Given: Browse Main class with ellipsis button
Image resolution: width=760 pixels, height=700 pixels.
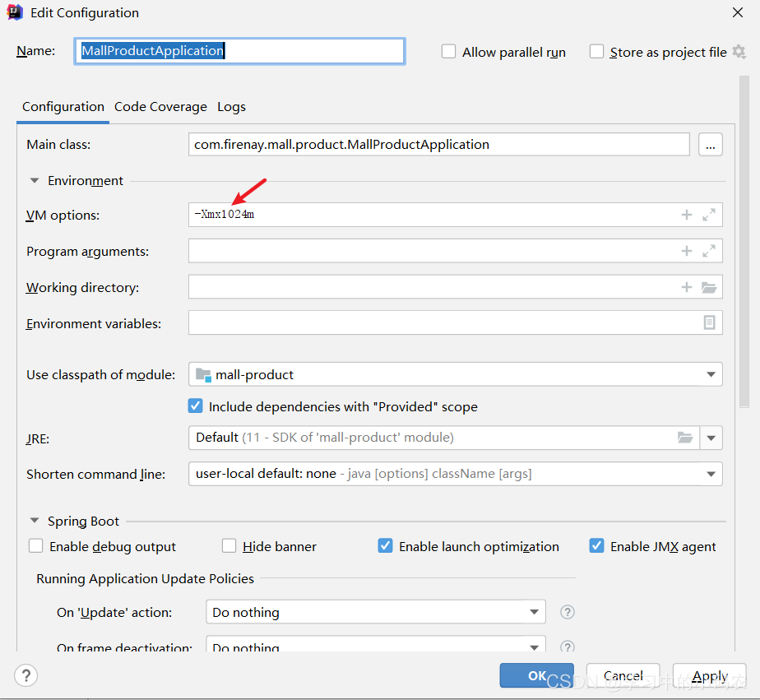Looking at the screenshot, I should 710,145.
